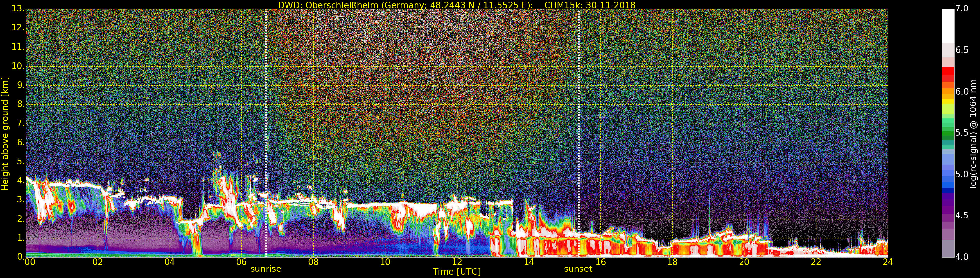
Task: Click the sunrise label below the time axis
Action: pos(266,269)
